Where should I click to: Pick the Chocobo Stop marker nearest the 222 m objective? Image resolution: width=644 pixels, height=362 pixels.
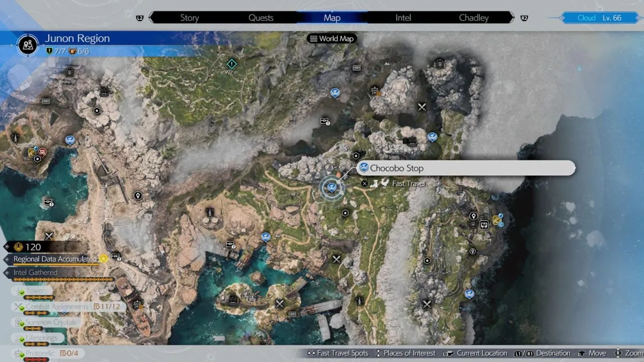334,93
